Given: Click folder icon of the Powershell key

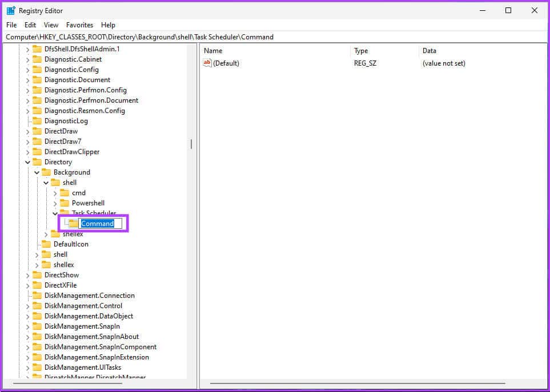Looking at the screenshot, I should [65, 203].
